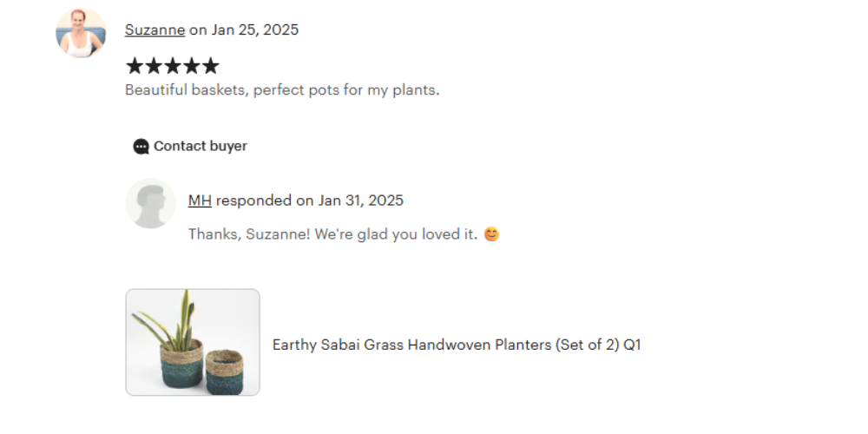Screen dimensions: 868x434
Task: Click the tall planter basket in photo
Action: pos(181,365)
